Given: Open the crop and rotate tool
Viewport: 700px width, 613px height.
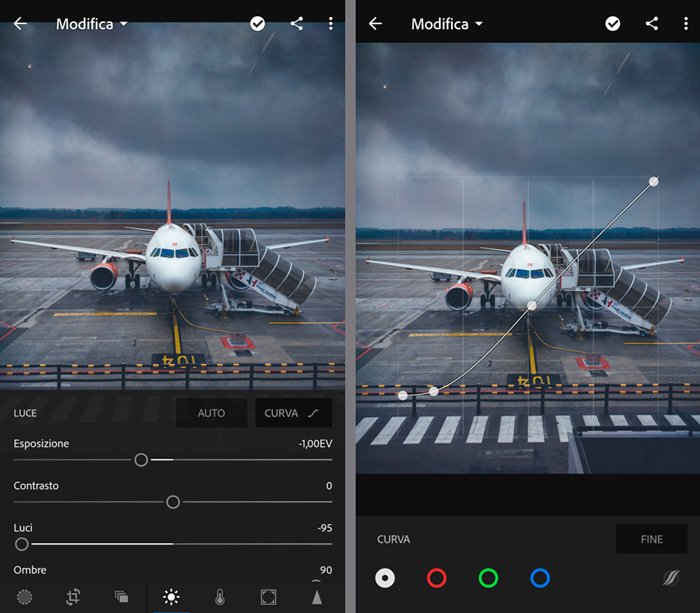Looking at the screenshot, I should point(73,597).
